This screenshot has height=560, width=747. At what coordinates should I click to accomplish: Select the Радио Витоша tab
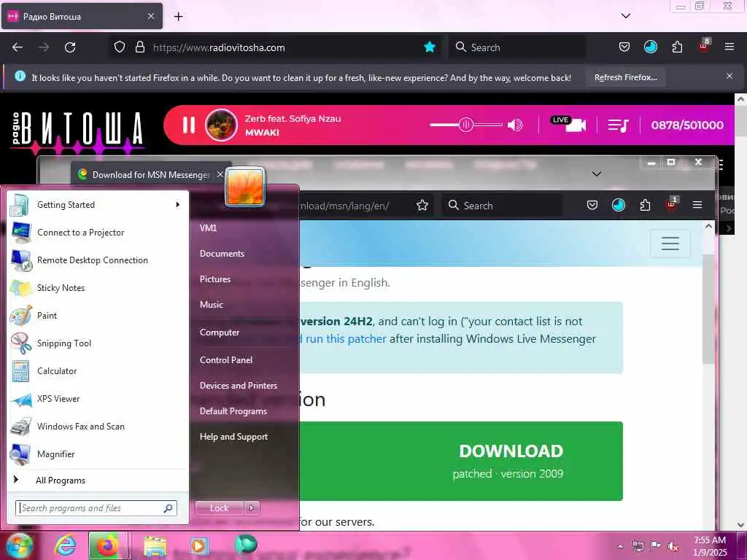pos(82,16)
